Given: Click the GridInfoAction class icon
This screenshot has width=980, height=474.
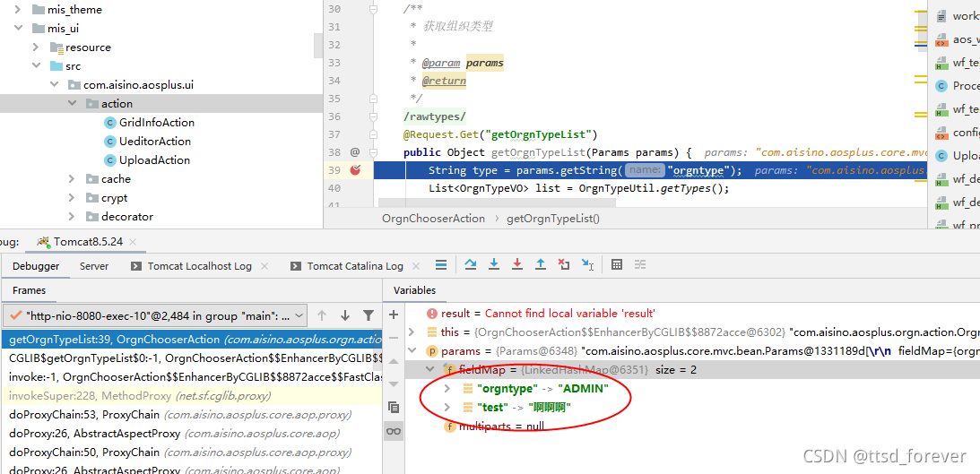Looking at the screenshot, I should 109,123.
